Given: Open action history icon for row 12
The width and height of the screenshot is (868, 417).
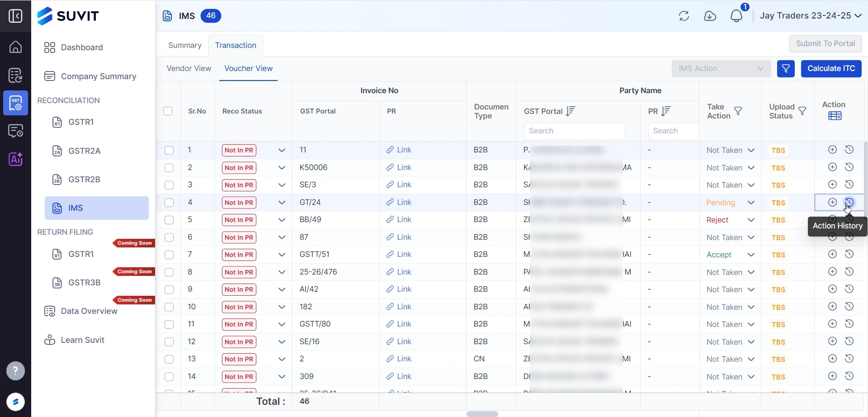Looking at the screenshot, I should click(x=849, y=341).
